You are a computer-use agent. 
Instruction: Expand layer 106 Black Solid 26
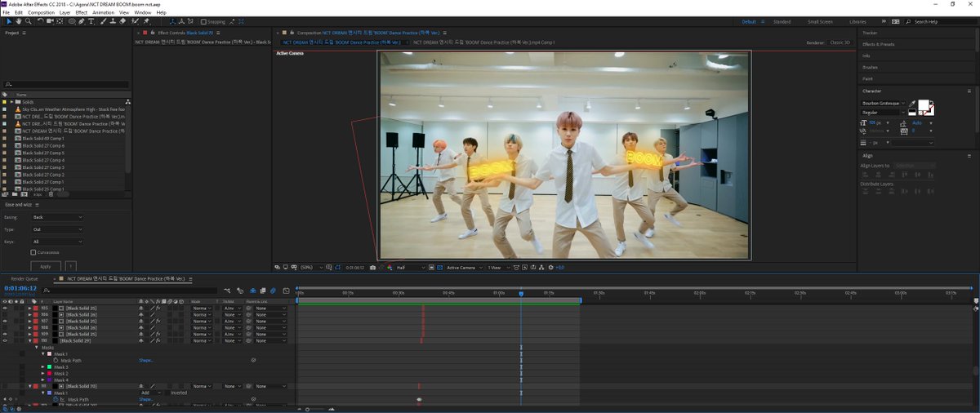pos(30,315)
